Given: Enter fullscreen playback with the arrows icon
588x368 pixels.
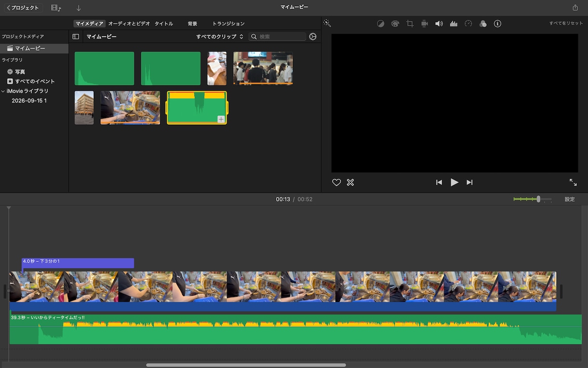Looking at the screenshot, I should pos(573,182).
